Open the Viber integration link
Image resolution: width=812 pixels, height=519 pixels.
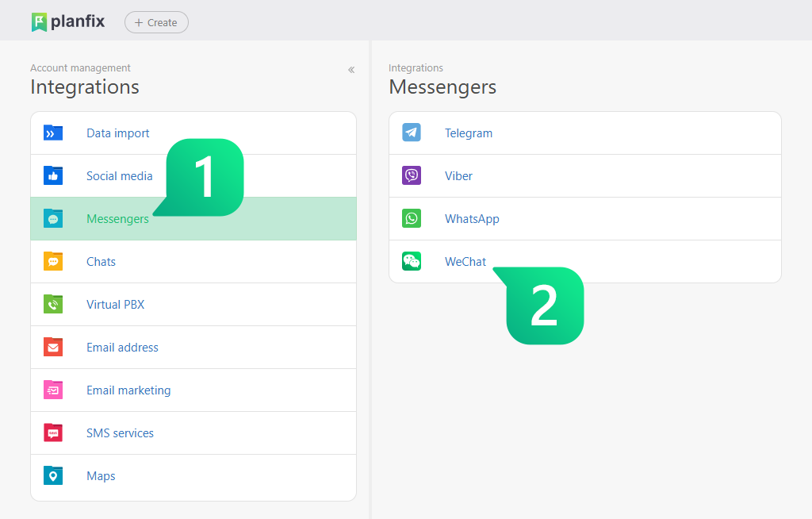pos(459,175)
